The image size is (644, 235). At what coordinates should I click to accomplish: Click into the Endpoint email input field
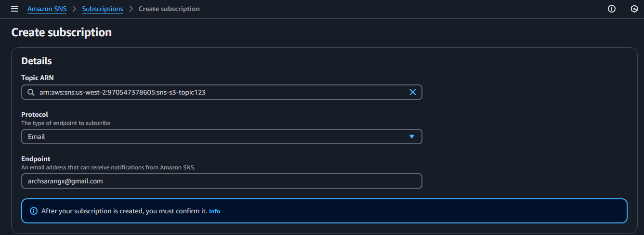(x=222, y=181)
